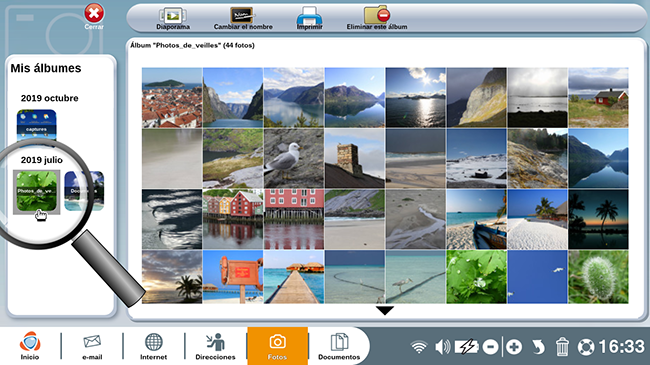Screen dimensions: 650x365
Task: Select the 2019 octubre heading
Action: click(49, 98)
